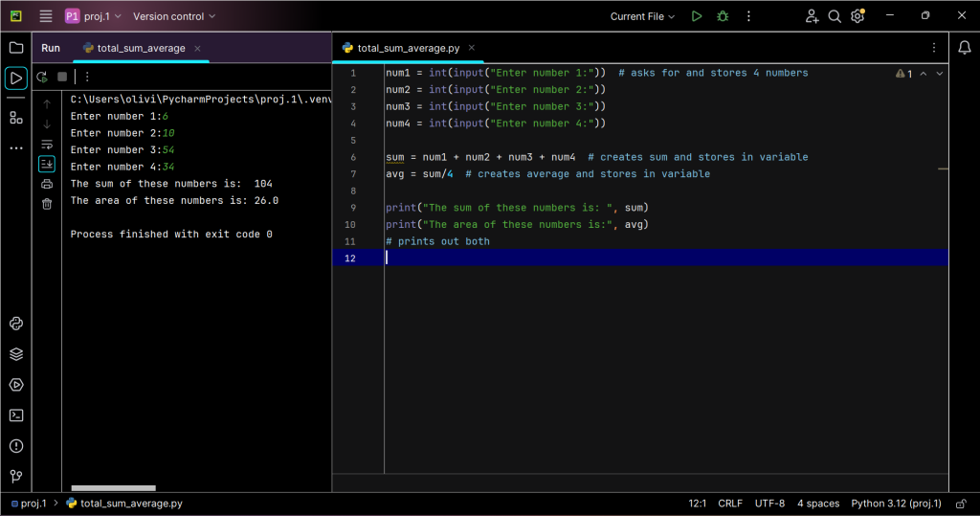Open the Version control dropdown
The width and height of the screenshot is (980, 516).
pyautogui.click(x=174, y=16)
